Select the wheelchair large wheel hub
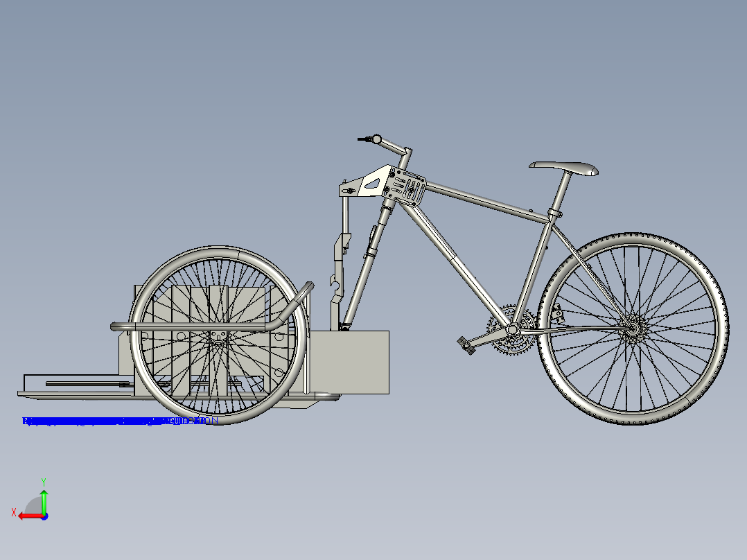 (x=218, y=336)
